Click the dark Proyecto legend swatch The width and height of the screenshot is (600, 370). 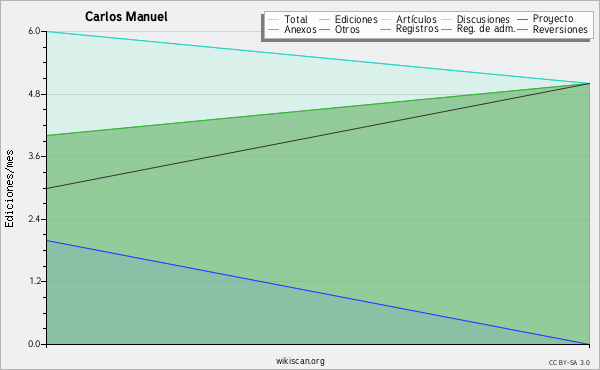tap(522, 20)
